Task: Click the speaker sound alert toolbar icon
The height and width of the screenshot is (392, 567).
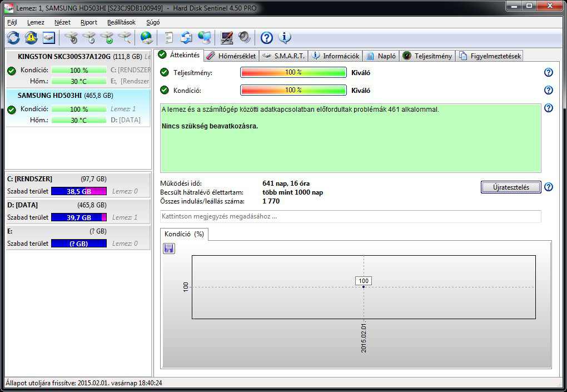Action: coord(245,38)
